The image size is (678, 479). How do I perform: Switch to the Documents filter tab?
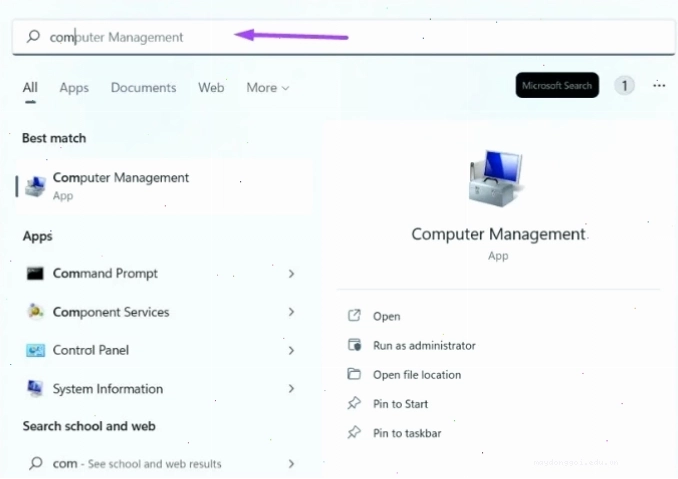click(144, 88)
